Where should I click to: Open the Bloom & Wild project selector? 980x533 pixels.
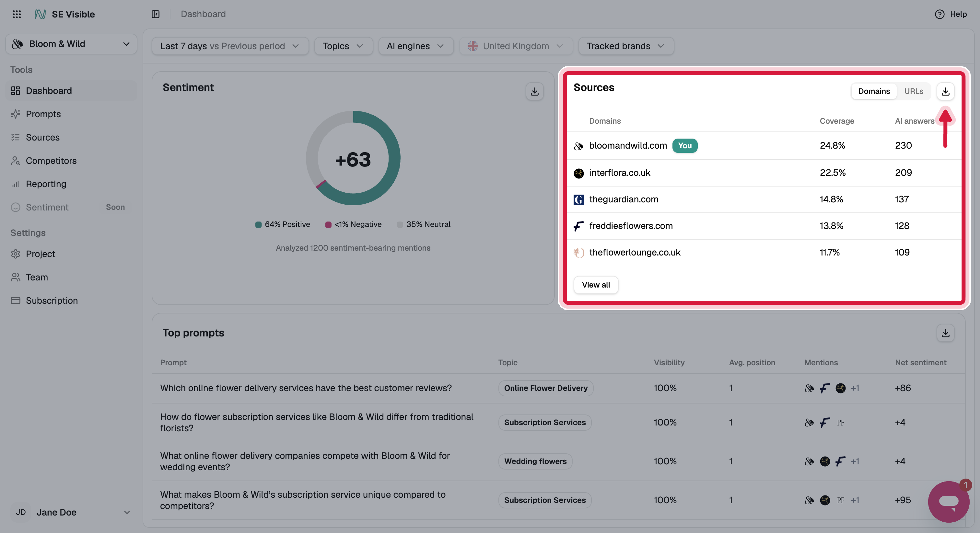pyautogui.click(x=71, y=44)
